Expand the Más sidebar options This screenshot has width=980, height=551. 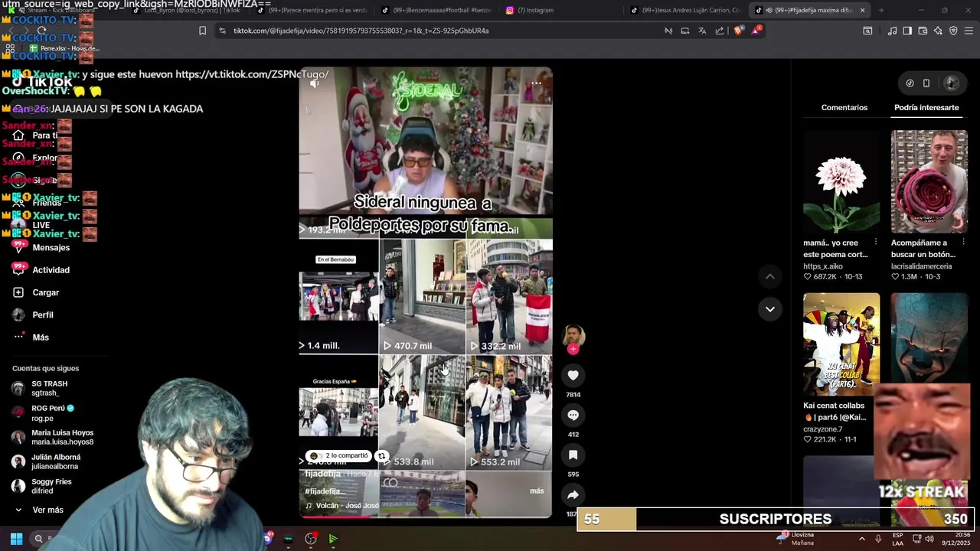click(31, 337)
